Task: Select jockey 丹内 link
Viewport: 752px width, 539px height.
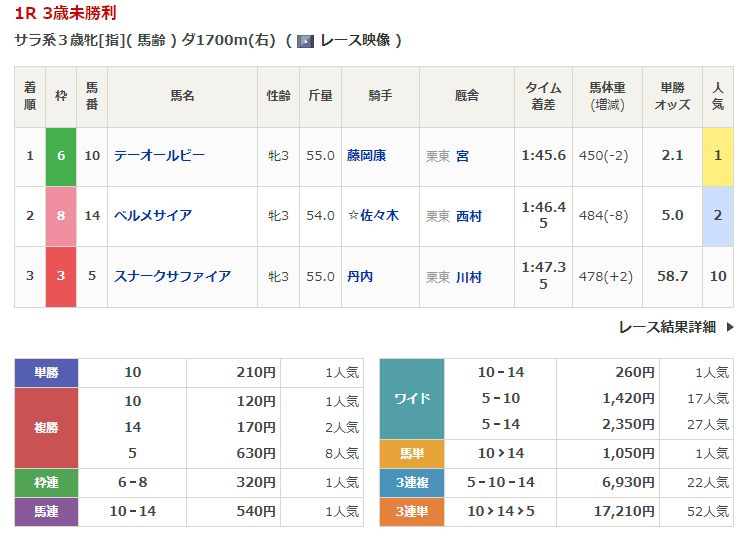Action: coord(360,276)
